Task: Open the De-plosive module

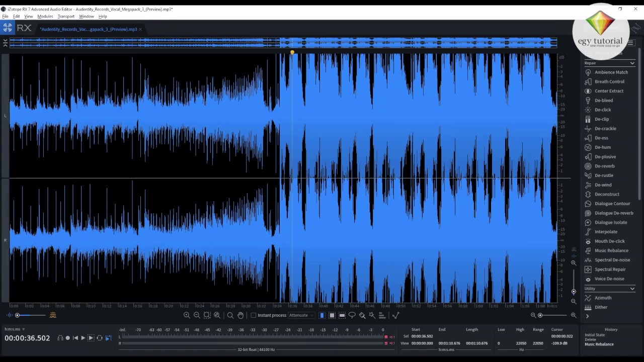Action: pos(600,157)
